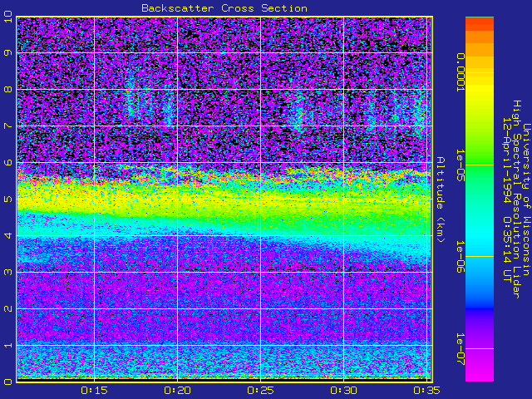Click the altitude label 4
This screenshot has height=399, width=532.
click(x=7, y=235)
